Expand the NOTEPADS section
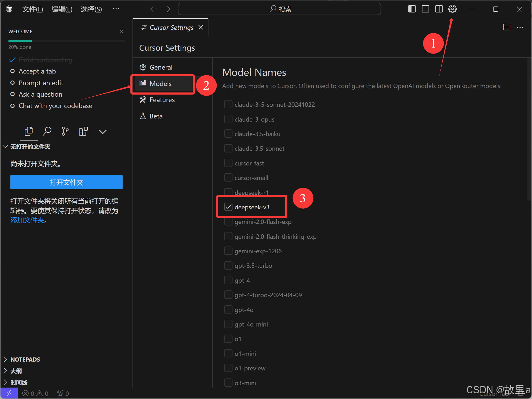The image size is (532, 399). 25,360
